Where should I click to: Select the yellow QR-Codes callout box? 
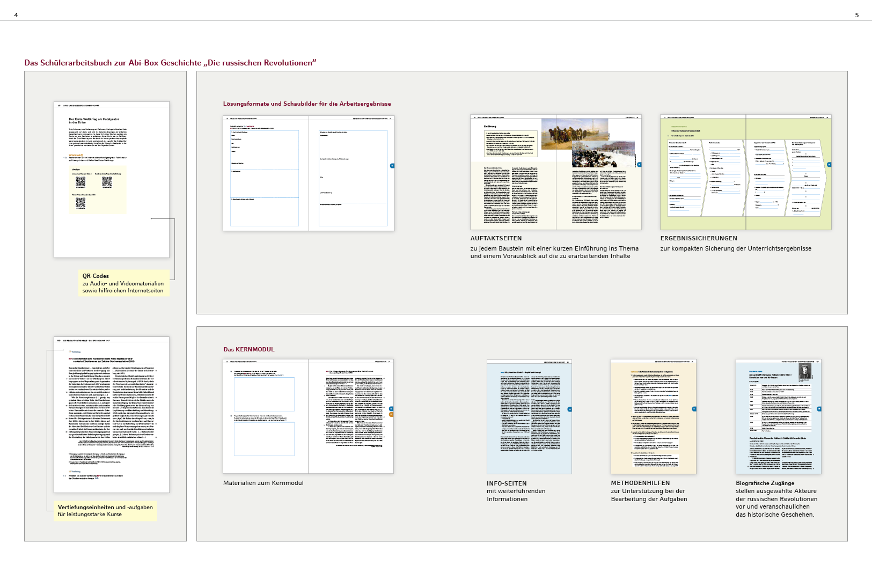(123, 283)
